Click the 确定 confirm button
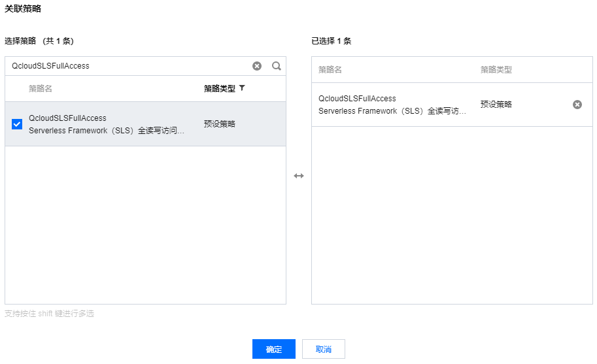 pyautogui.click(x=274, y=349)
